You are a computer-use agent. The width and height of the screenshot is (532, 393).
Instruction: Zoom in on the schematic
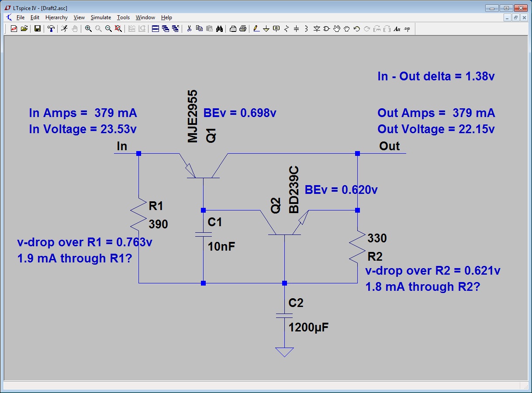tap(88, 29)
